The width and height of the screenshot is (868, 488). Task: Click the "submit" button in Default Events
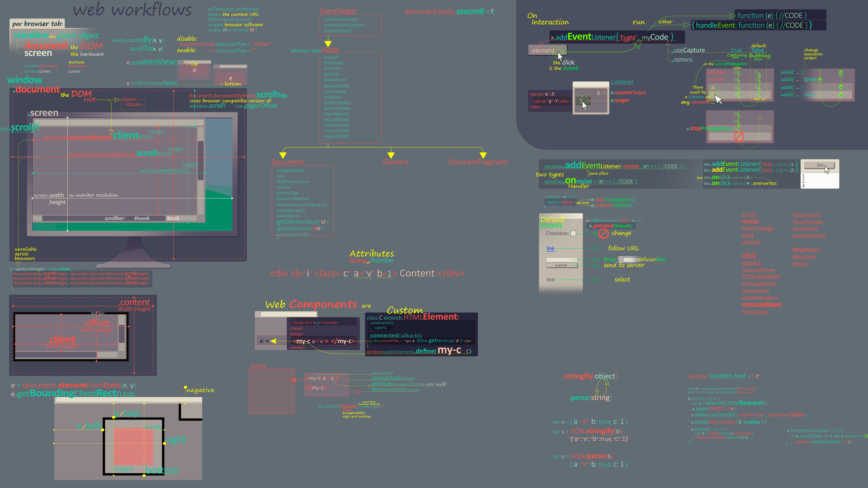tap(561, 265)
